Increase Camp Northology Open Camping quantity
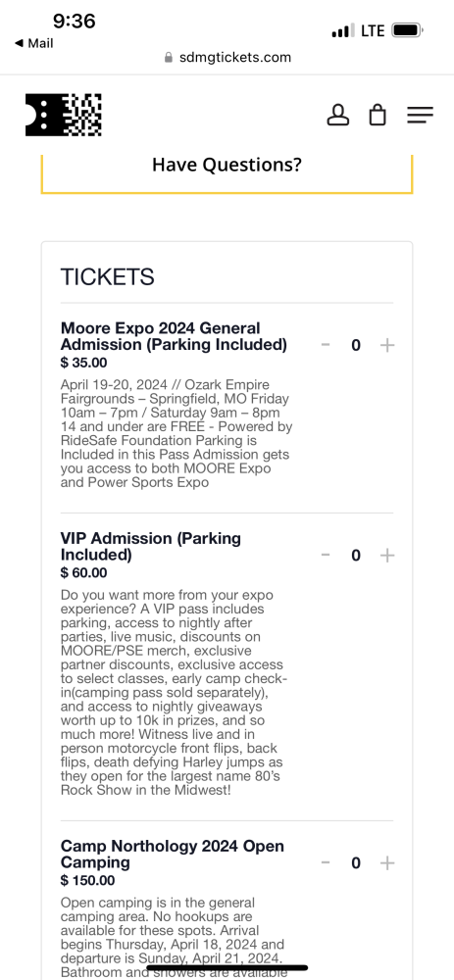Screen dimensions: 454x980 pos(387,863)
